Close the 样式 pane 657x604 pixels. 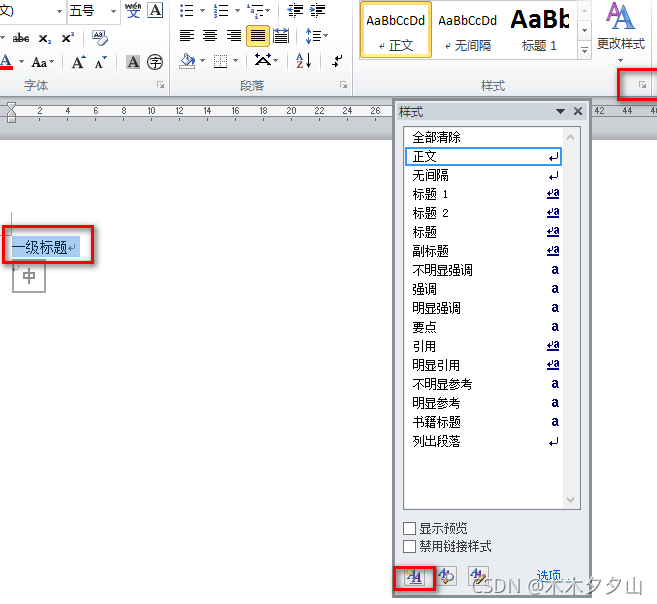[x=578, y=111]
